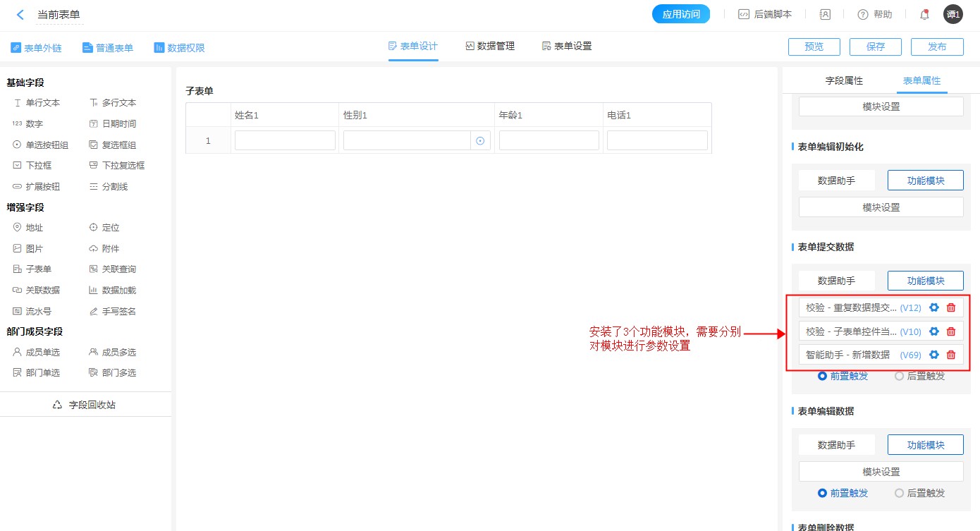Viewport: 980px width, 531px height.
Task: Select the 手写签名 field
Action: coord(112,311)
